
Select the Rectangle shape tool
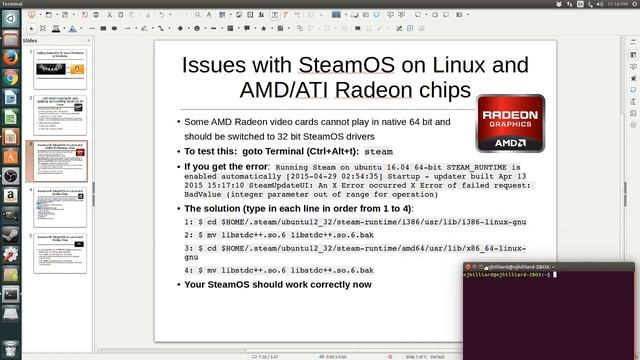[103, 28]
